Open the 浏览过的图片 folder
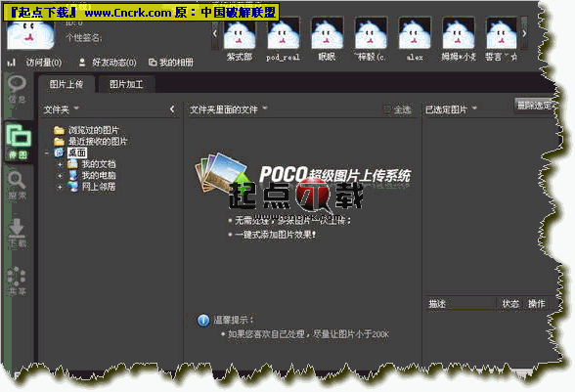 [x=86, y=130]
